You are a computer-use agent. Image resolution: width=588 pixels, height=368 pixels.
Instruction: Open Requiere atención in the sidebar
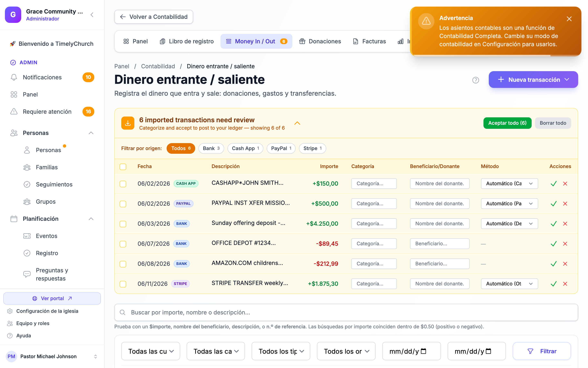52,112
